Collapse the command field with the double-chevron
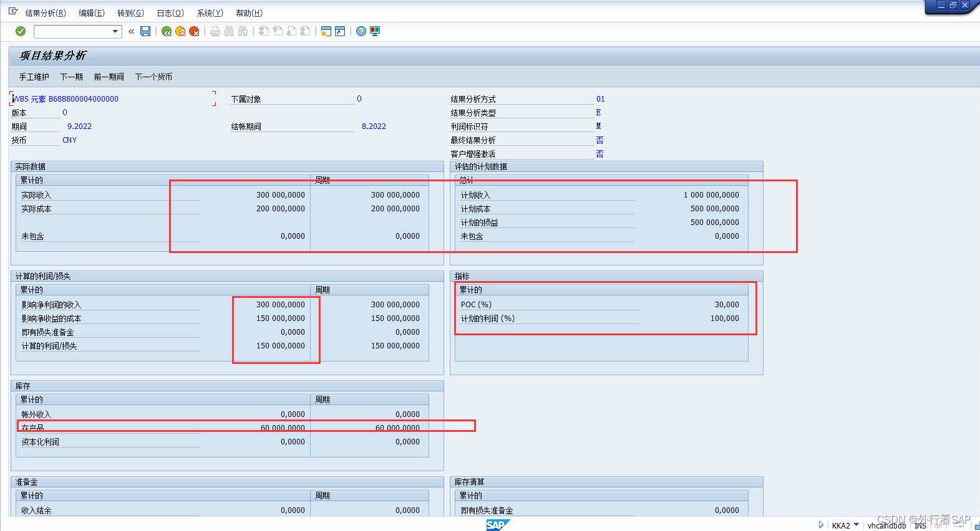980x531 pixels. [131, 31]
